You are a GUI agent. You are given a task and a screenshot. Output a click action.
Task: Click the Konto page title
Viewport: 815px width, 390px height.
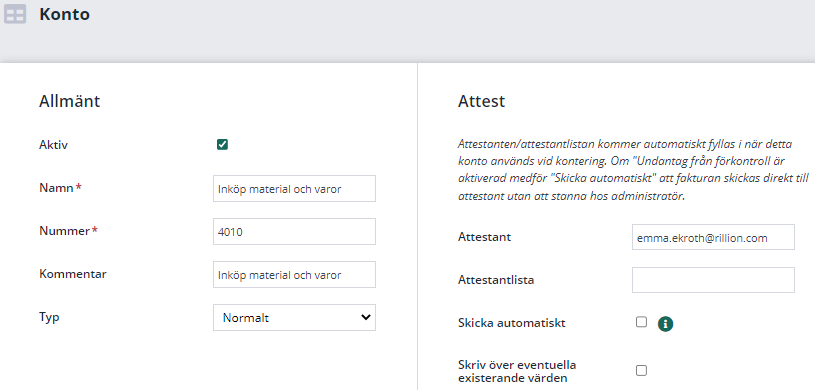[64, 15]
